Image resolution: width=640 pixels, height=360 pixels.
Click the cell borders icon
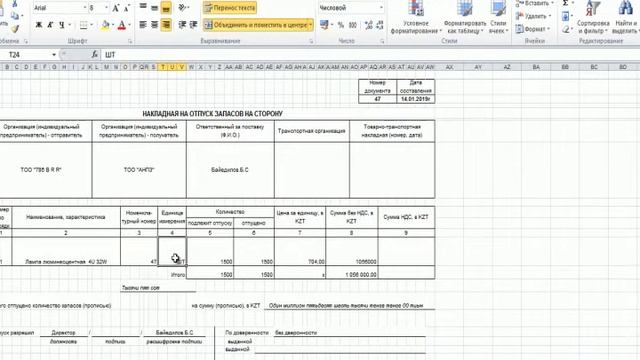tap(84, 25)
